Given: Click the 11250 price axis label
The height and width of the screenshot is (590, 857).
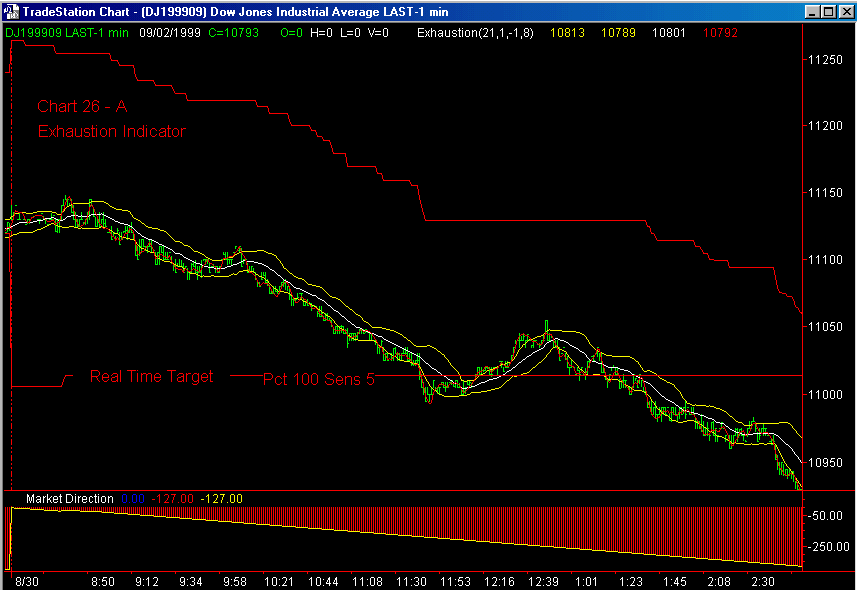Looking at the screenshot, I should [825, 60].
